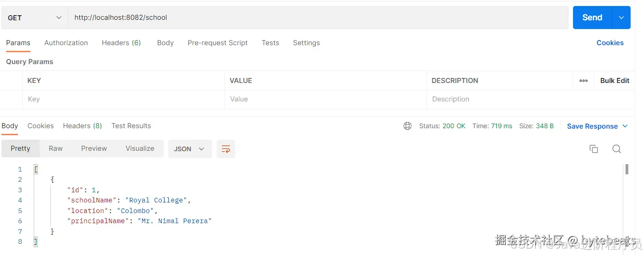
Task: Click the KEY column header
Action: [x=34, y=81]
